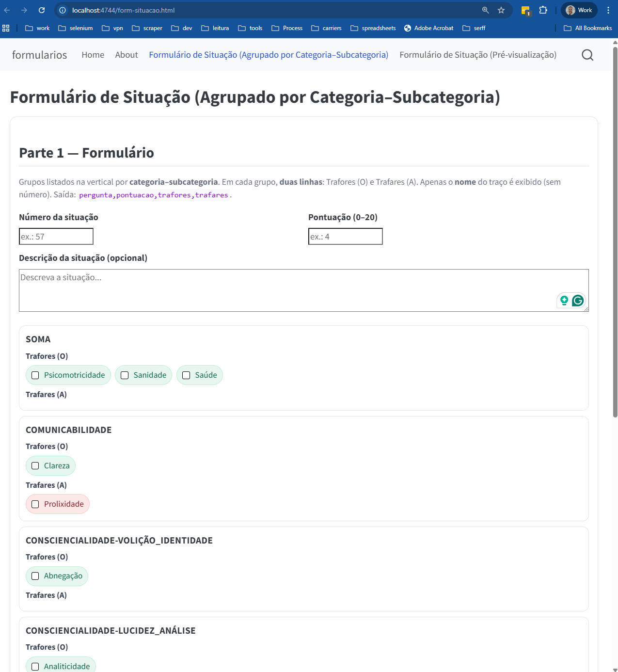Expand the All Bookmarks folder

click(587, 28)
